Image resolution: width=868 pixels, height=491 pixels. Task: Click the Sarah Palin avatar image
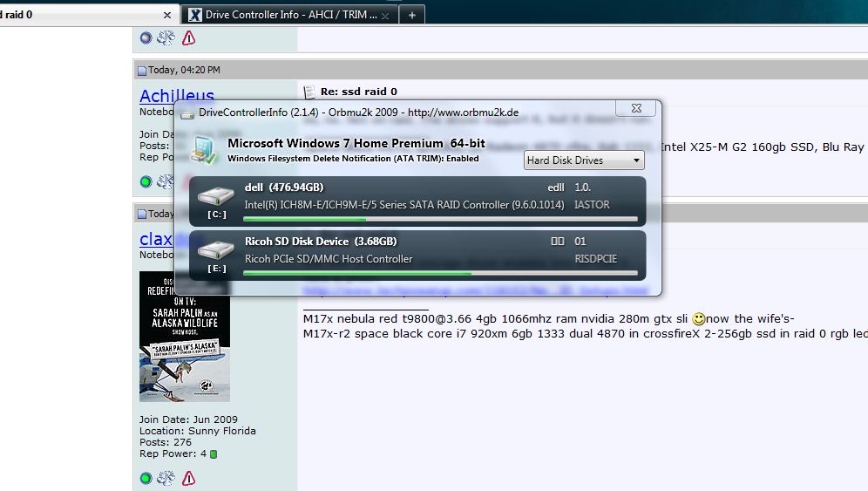coord(185,337)
